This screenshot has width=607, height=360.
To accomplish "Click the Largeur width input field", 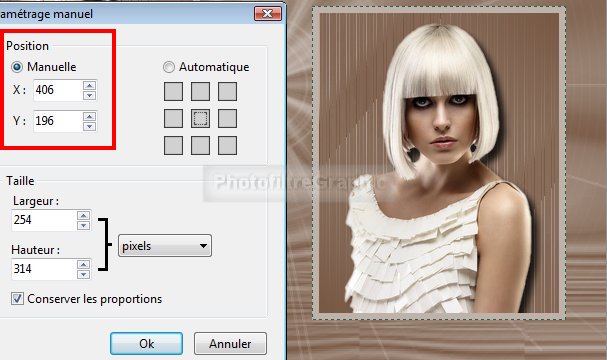I will (44, 220).
